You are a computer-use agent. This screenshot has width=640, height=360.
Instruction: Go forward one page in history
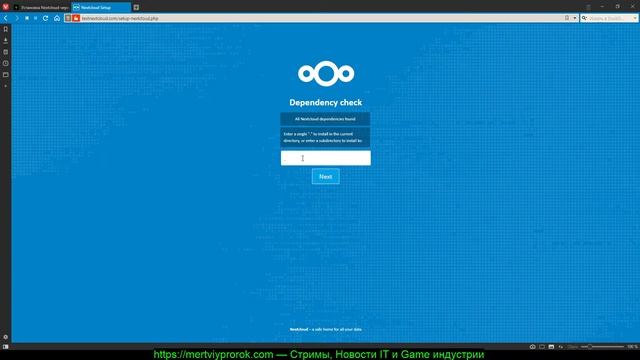[x=17, y=18]
